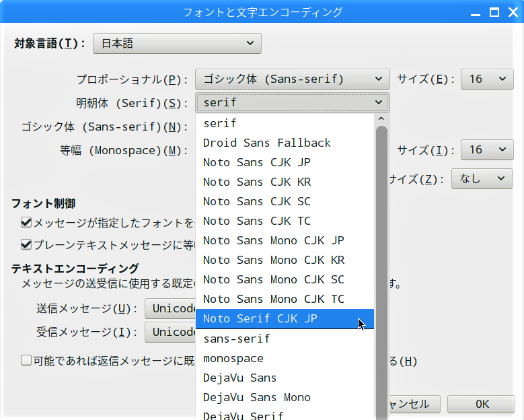Choose DejaVu Sans Mono font
This screenshot has height=420, width=524.
click(x=285, y=397)
